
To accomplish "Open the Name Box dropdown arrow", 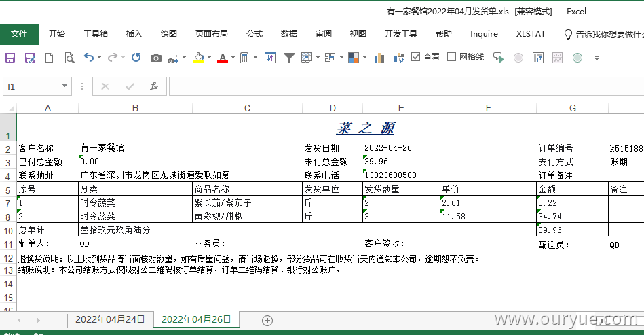I will [x=64, y=86].
